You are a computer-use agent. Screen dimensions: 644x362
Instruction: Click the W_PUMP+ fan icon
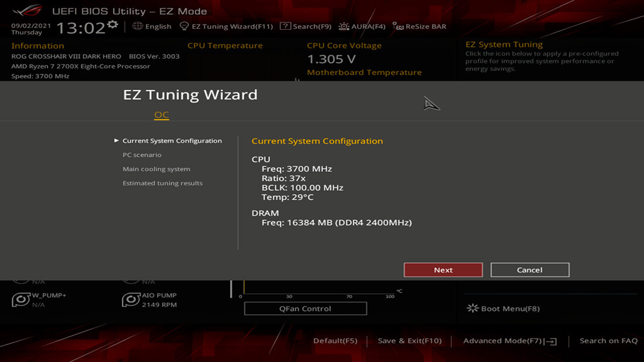click(21, 299)
